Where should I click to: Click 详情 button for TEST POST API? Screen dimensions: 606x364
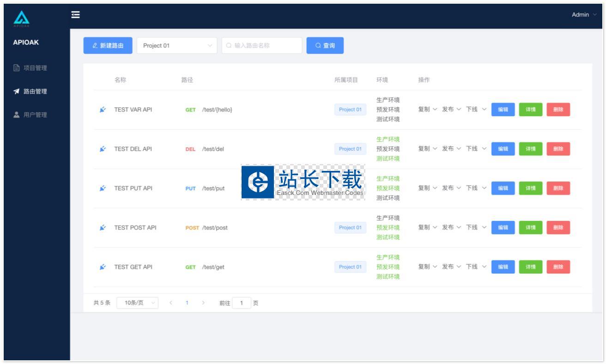tap(530, 227)
